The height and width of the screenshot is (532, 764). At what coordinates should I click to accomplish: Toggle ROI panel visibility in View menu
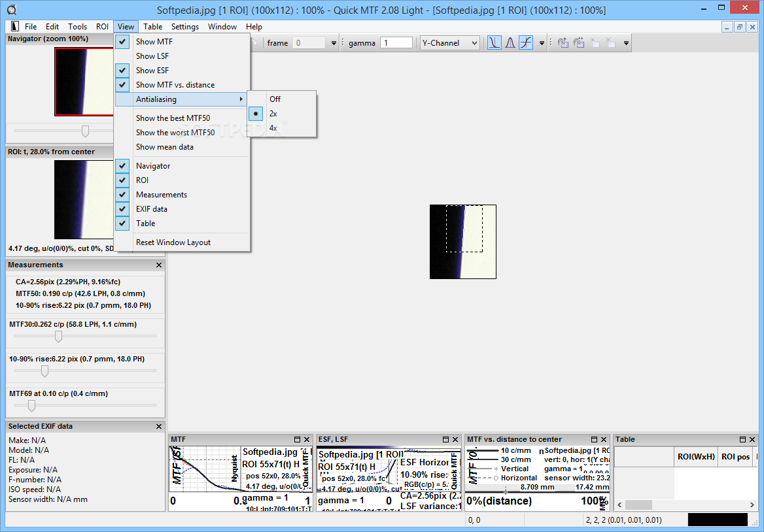pyautogui.click(x=182, y=180)
